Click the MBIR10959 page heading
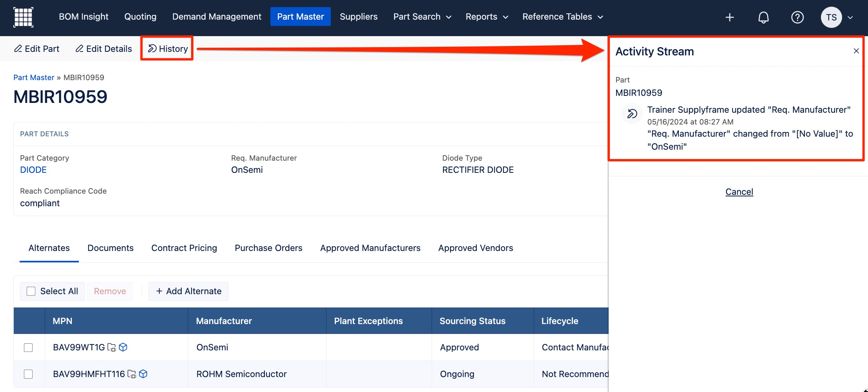Viewport: 868px width, 392px height. tap(60, 97)
